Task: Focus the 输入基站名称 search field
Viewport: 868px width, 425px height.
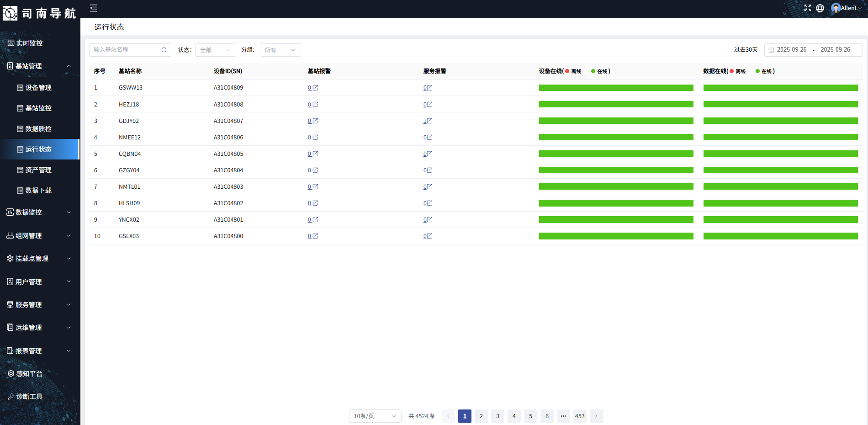Action: pyautogui.click(x=127, y=50)
